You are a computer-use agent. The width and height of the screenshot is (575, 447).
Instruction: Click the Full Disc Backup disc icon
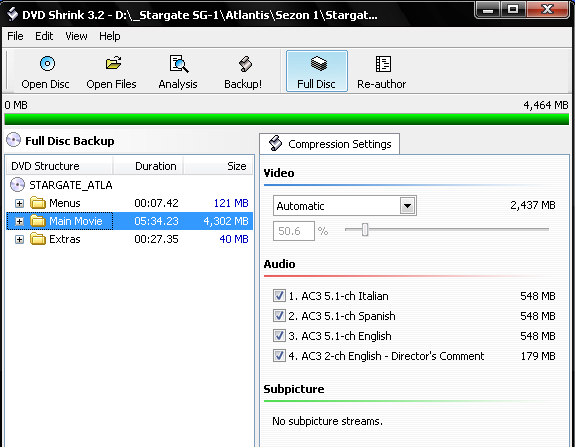coord(14,140)
